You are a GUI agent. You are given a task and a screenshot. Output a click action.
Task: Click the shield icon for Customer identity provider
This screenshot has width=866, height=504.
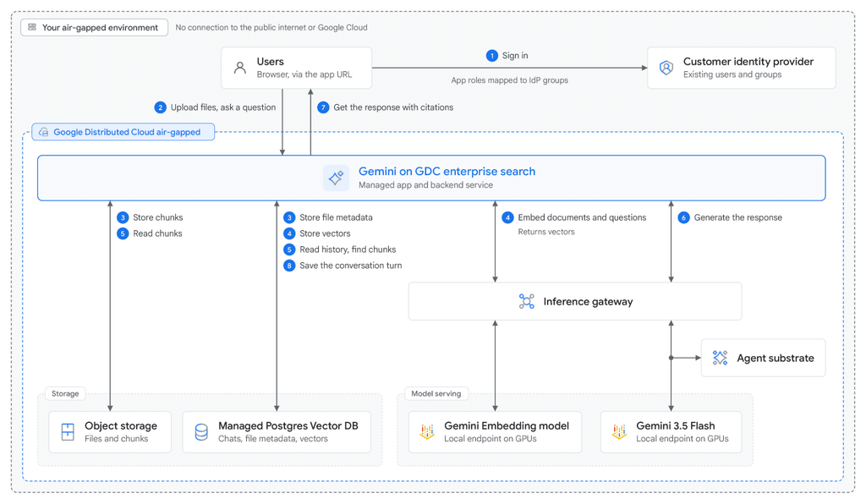[x=666, y=68]
